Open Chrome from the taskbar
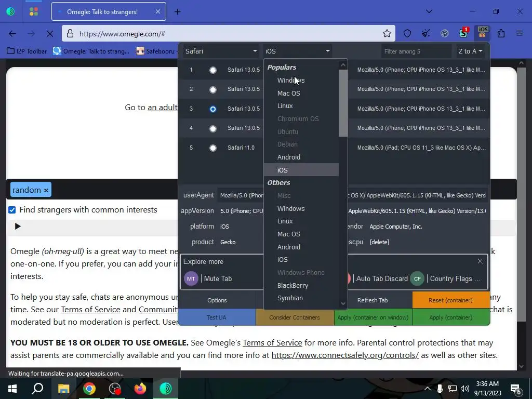This screenshot has width=532, height=399. click(89, 389)
